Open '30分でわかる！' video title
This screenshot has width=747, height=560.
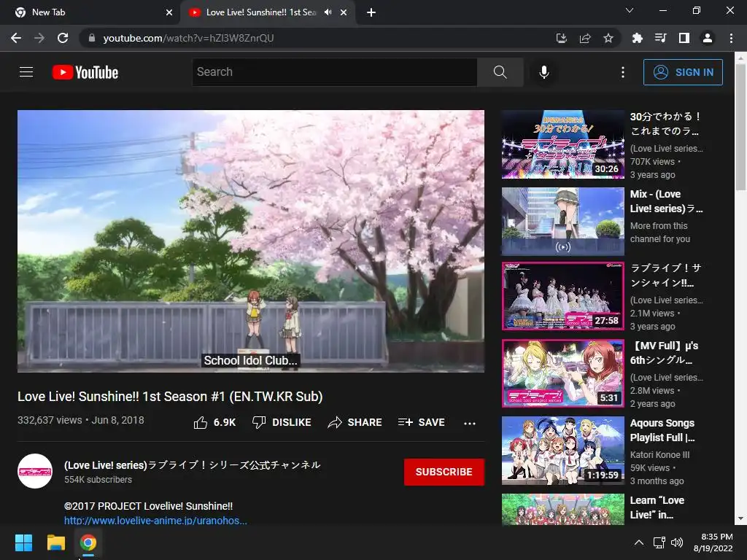[x=665, y=123]
